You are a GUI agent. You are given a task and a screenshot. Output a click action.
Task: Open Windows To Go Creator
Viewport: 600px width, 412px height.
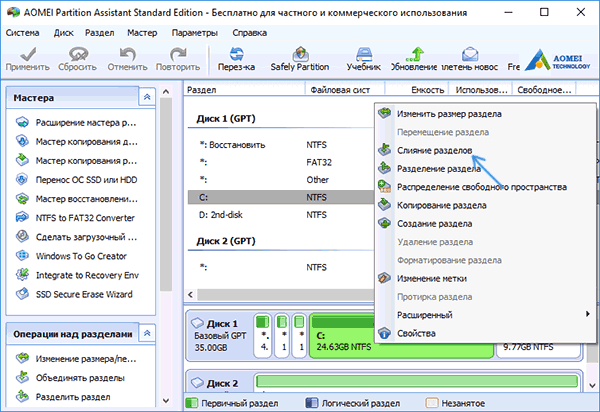point(71,256)
